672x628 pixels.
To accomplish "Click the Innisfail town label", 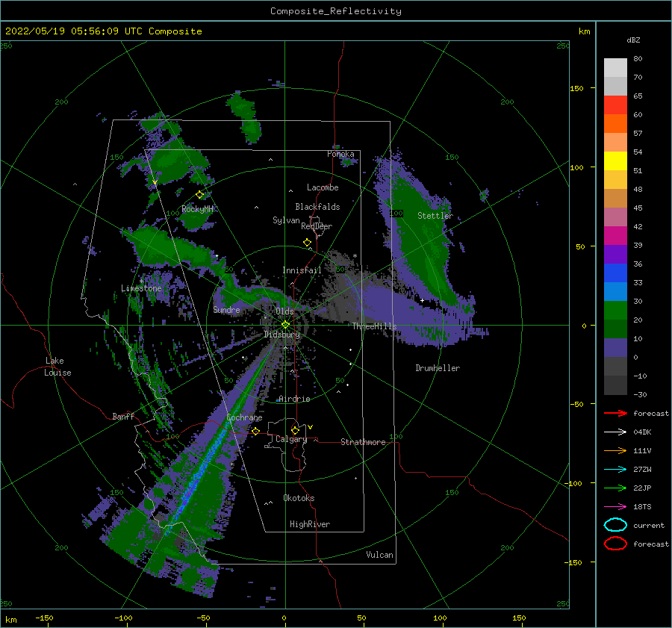I will (302, 270).
